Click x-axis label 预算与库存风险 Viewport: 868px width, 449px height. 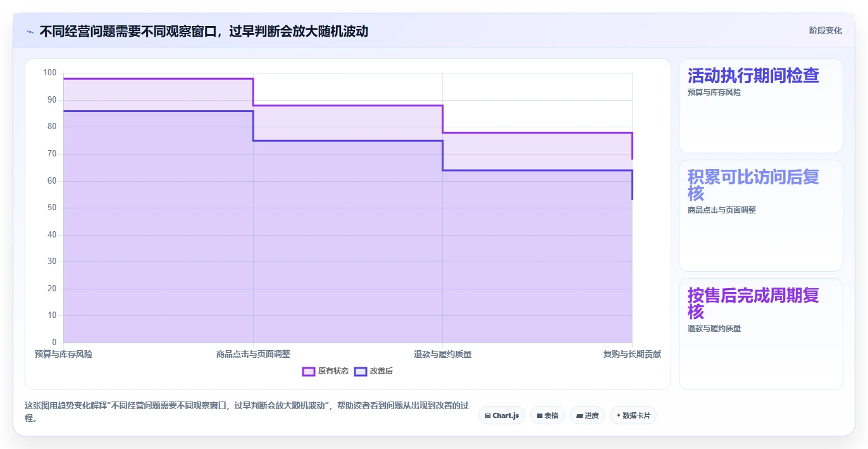tap(63, 354)
